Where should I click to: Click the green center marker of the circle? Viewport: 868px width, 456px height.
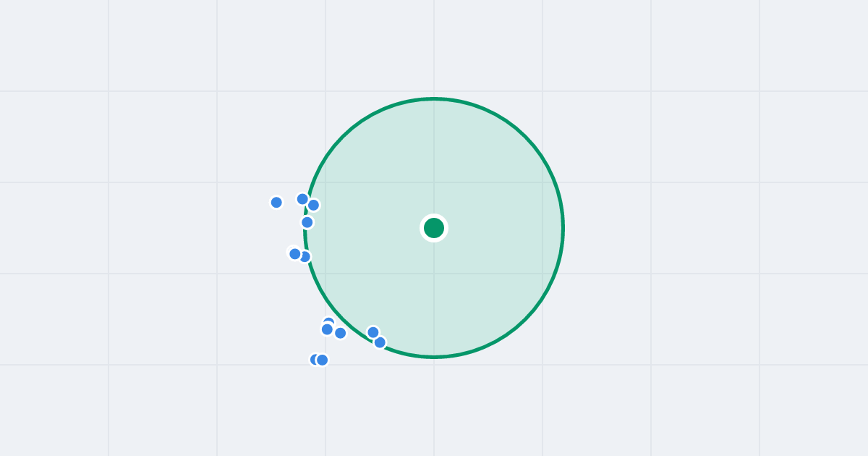tap(434, 228)
